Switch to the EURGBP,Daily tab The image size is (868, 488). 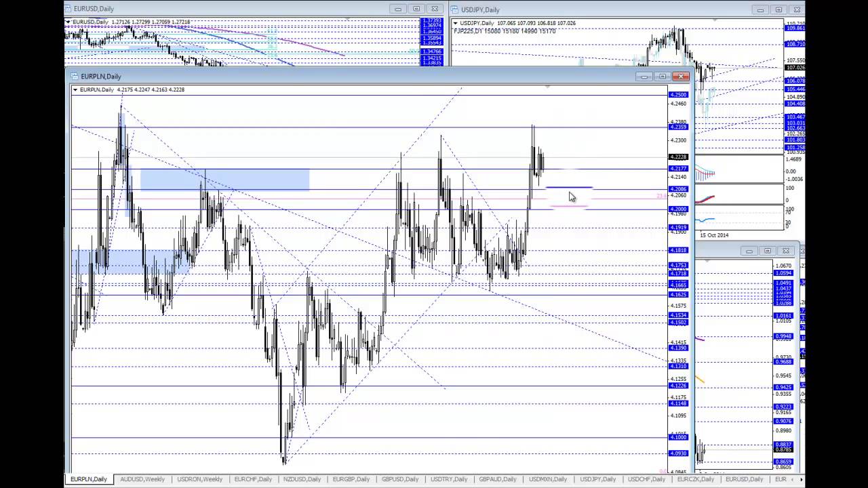point(351,479)
